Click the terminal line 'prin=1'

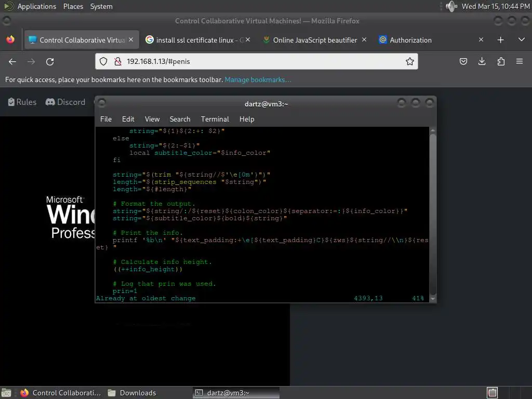(125, 291)
